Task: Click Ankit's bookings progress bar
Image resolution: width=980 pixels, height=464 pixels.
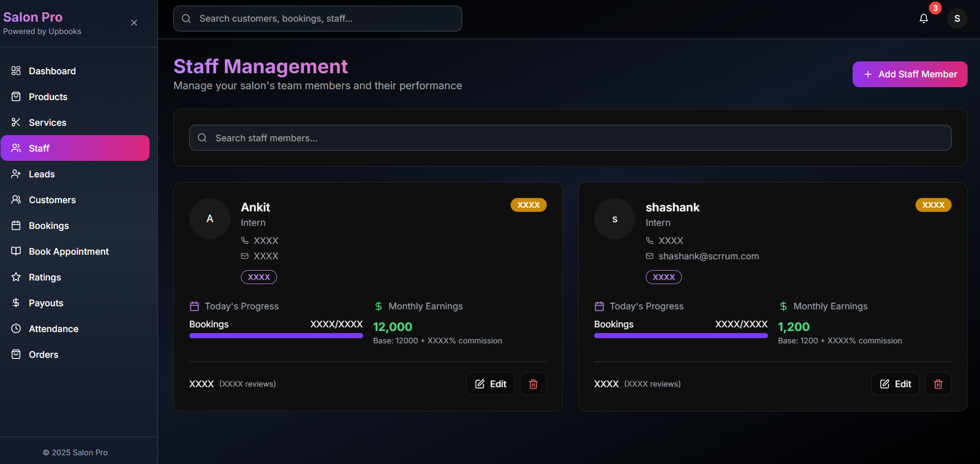Action: point(275,336)
